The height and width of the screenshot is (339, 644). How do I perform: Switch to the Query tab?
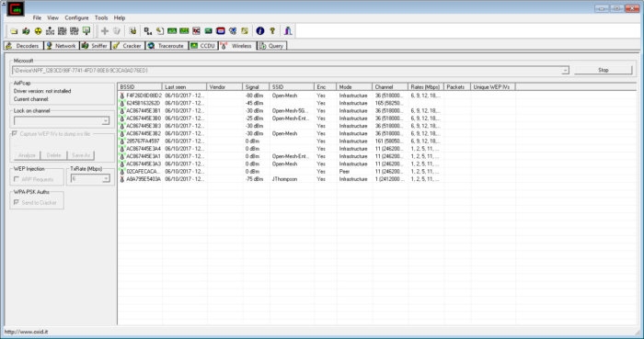271,46
